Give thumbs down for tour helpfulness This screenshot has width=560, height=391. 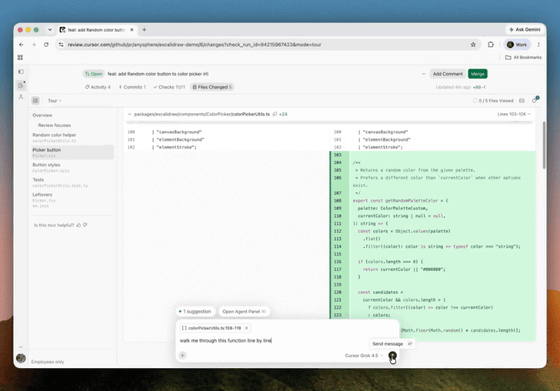85,225
